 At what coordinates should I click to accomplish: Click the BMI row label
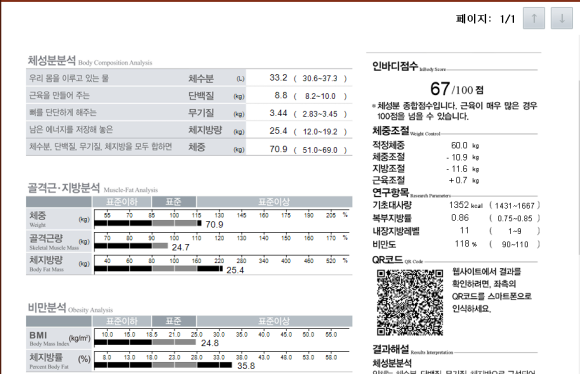click(x=38, y=335)
